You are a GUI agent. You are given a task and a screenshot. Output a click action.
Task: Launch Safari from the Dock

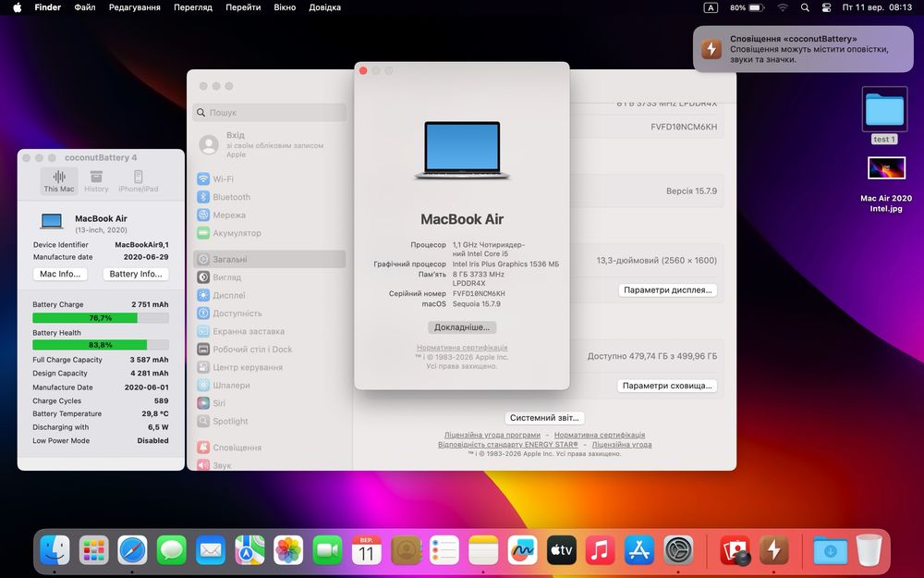[132, 550]
